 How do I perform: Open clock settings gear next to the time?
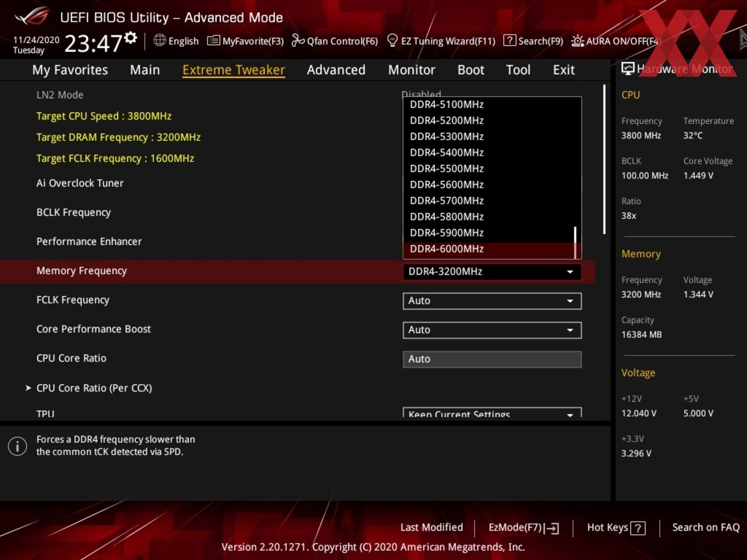click(130, 37)
